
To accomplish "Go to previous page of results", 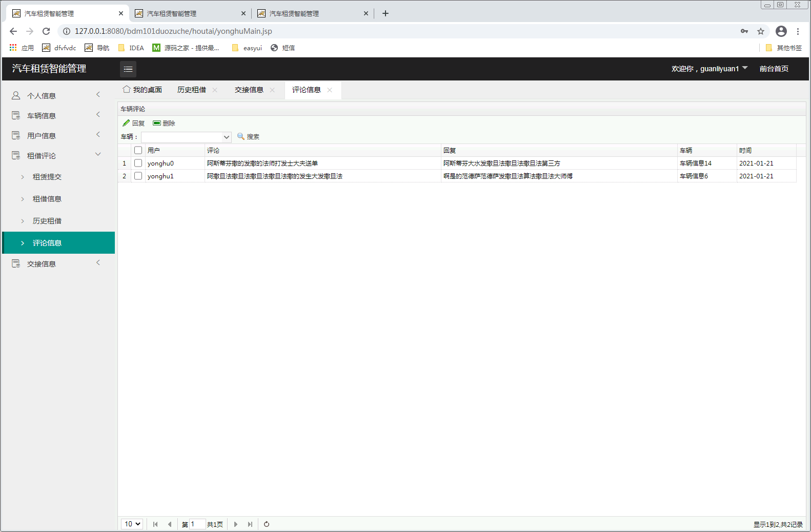I will tap(170, 524).
